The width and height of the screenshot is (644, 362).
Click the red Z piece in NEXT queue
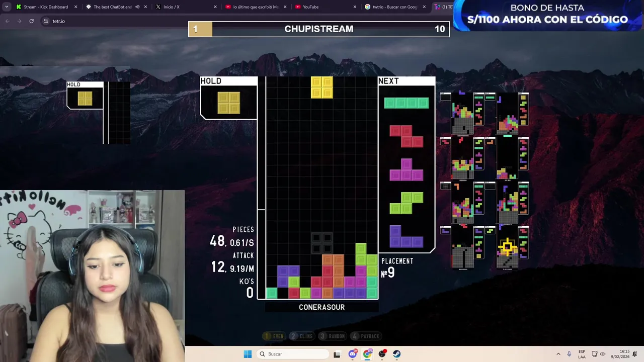pyautogui.click(x=407, y=136)
